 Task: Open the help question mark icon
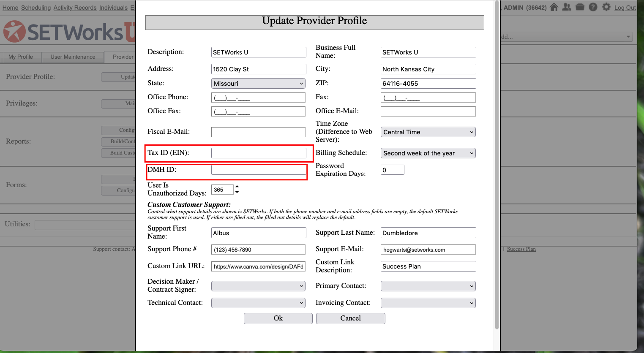(593, 7)
